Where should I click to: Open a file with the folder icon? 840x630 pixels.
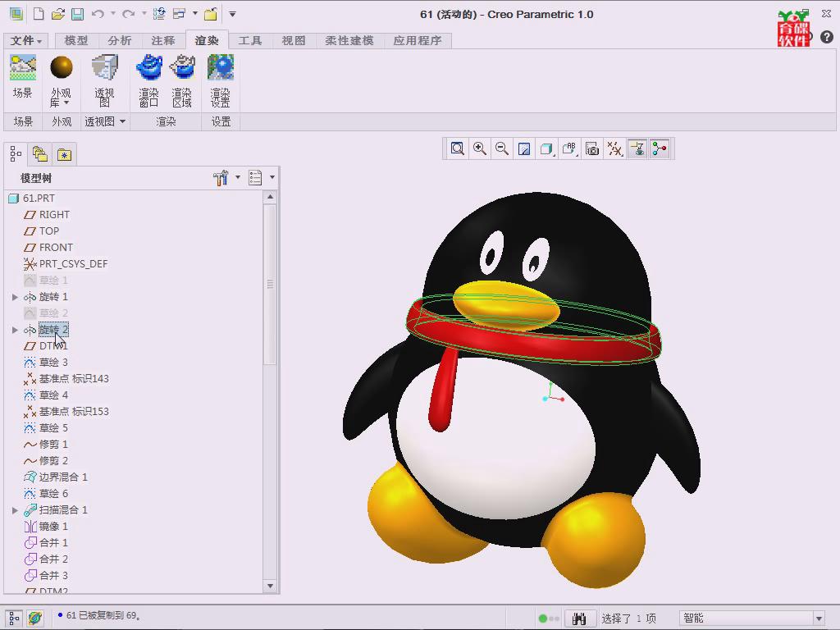pos(58,15)
